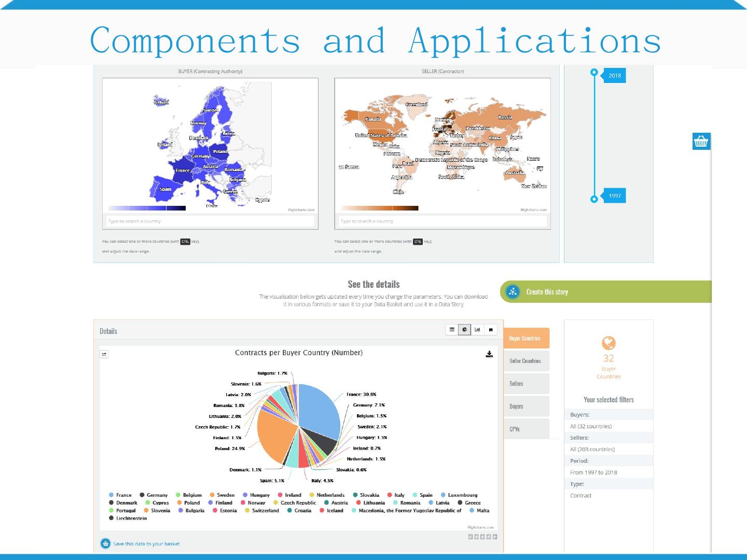The height and width of the screenshot is (560, 747).
Task: Toggle Luxembourg legend entry
Action: click(459, 495)
